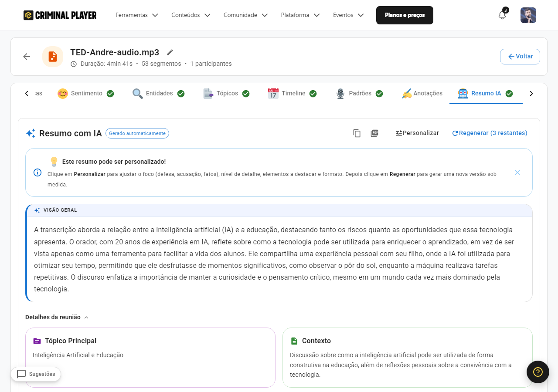Click the Criminal Player logo
Screen dimensions: 558x392
60,15
